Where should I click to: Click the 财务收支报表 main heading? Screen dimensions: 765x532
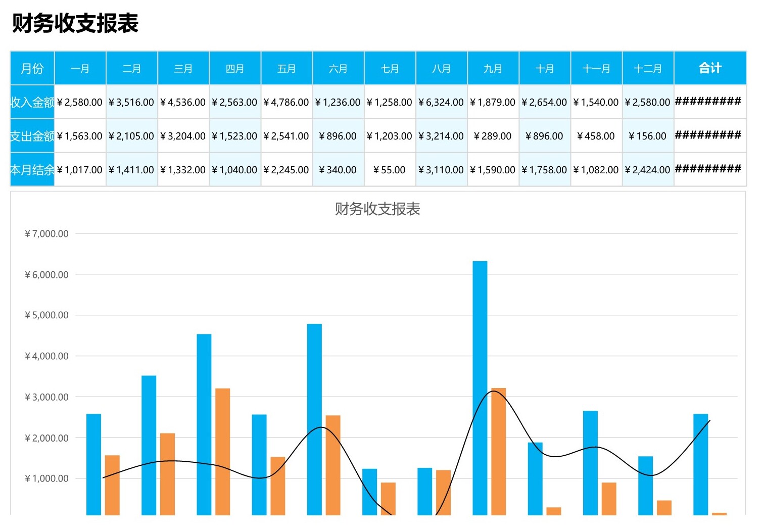(x=75, y=23)
